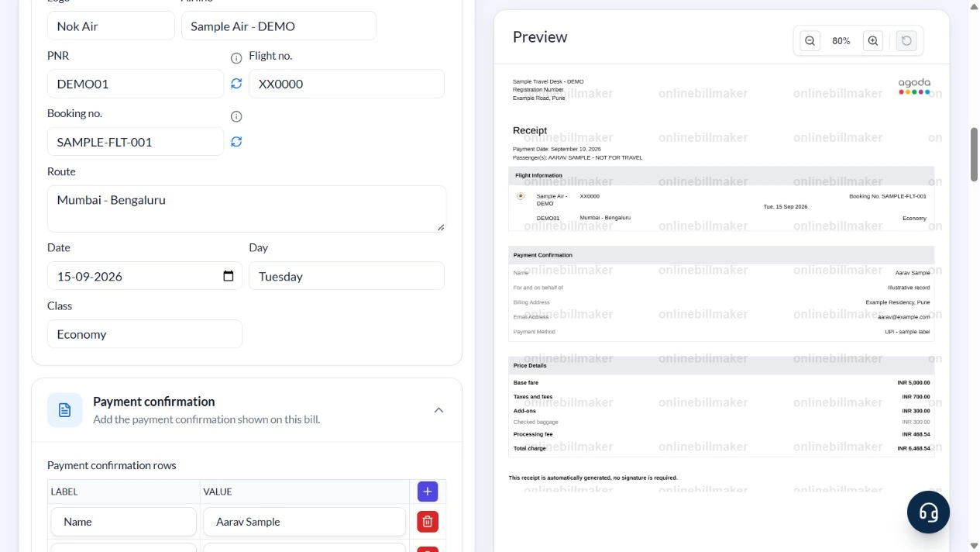Image resolution: width=980 pixels, height=552 pixels.
Task: Click the PNR field DEMO01
Action: (x=136, y=84)
